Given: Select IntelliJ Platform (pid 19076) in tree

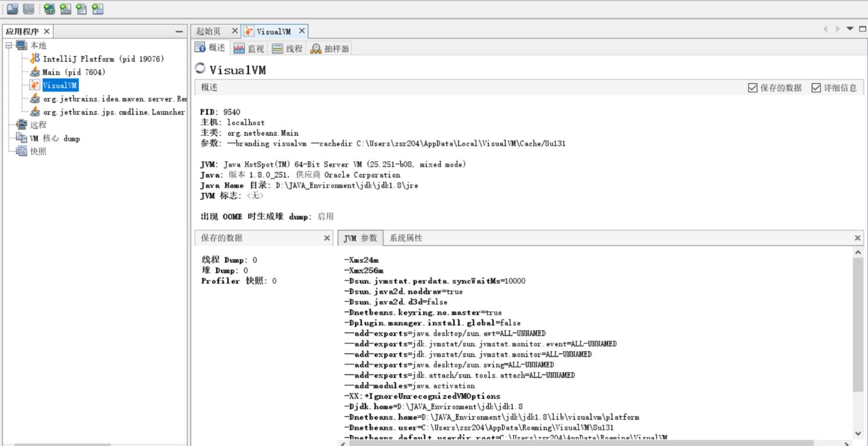Looking at the screenshot, I should click(x=103, y=59).
